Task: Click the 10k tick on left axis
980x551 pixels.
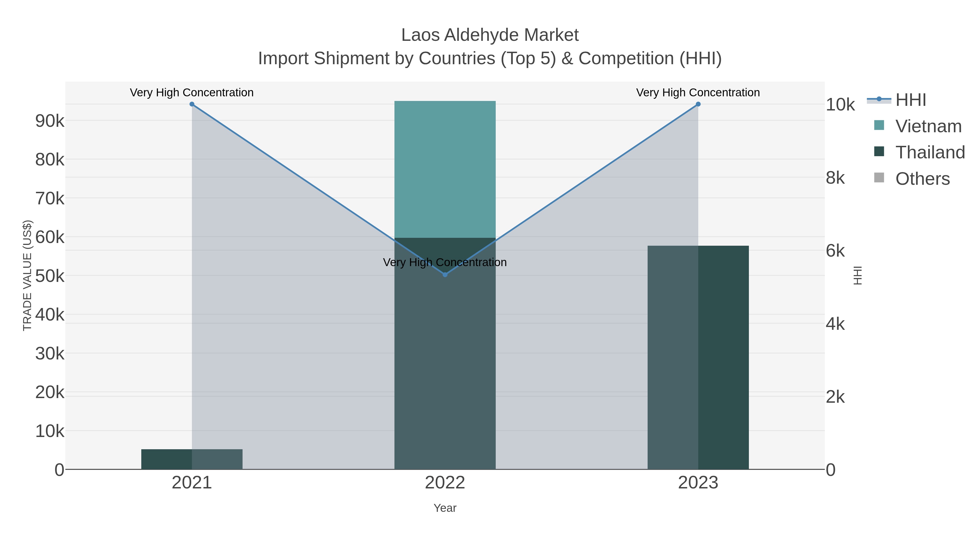Action: click(50, 431)
